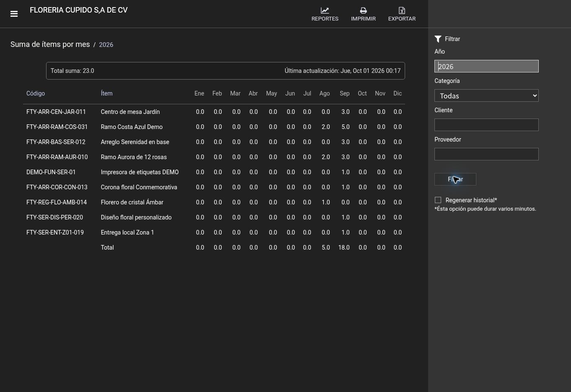Click the Proveedor input field
The height and width of the screenshot is (392, 571).
click(x=486, y=154)
